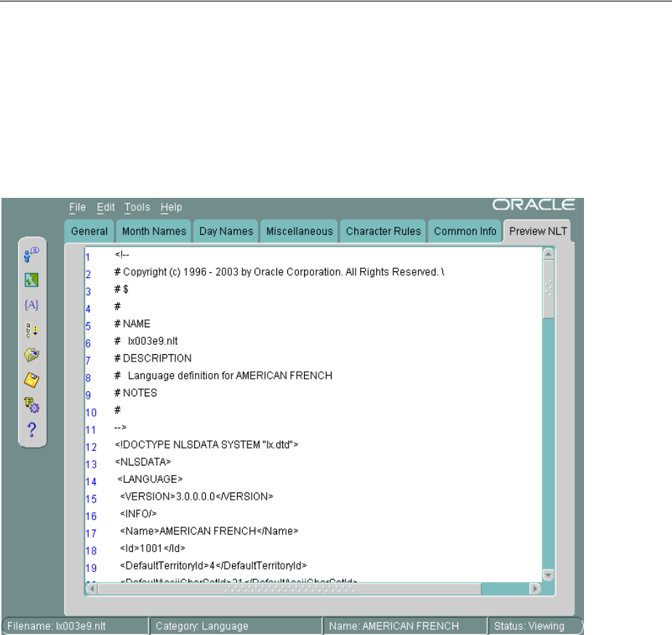Click the '<INFO/>' line
The width and height of the screenshot is (672, 635).
click(138, 514)
